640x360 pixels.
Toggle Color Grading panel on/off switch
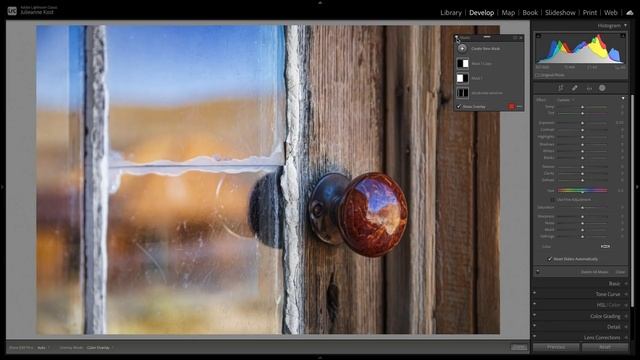click(x=535, y=315)
